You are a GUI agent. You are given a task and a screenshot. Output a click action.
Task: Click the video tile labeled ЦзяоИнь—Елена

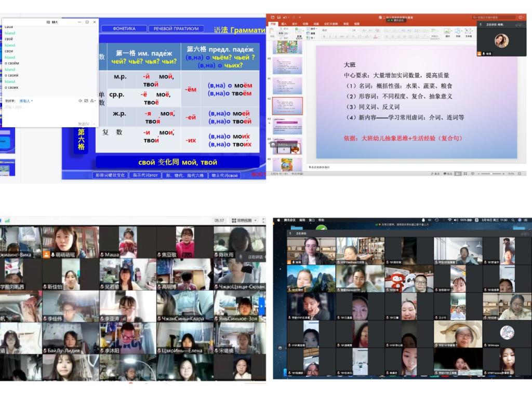185,338
